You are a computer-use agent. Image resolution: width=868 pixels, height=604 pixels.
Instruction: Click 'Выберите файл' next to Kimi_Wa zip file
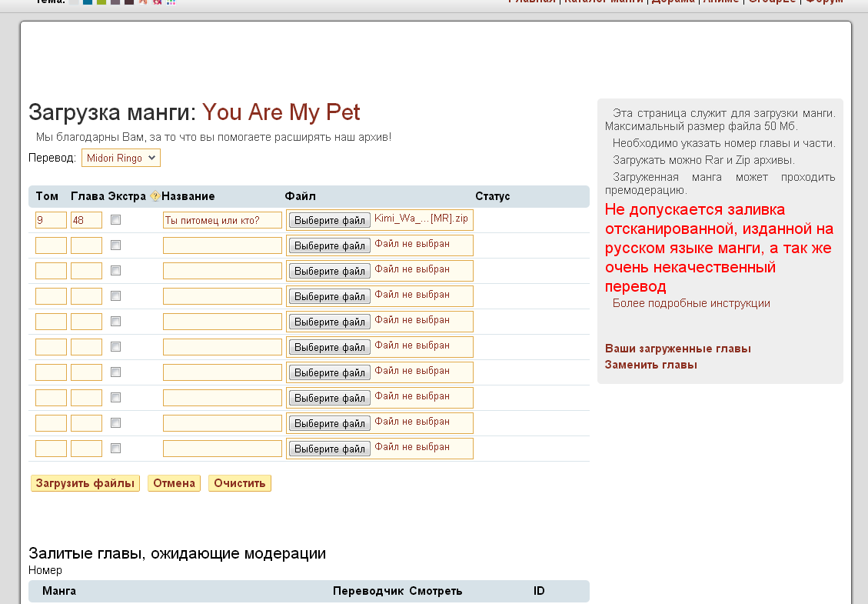(x=330, y=221)
